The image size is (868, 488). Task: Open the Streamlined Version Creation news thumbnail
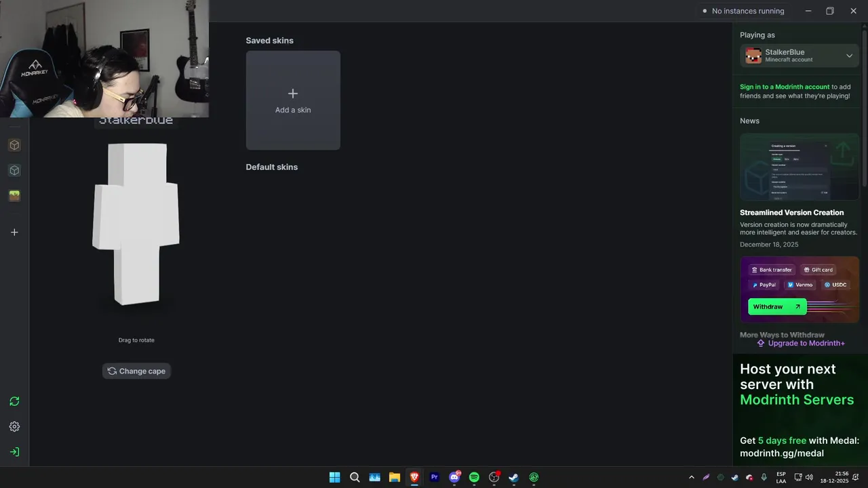point(800,167)
